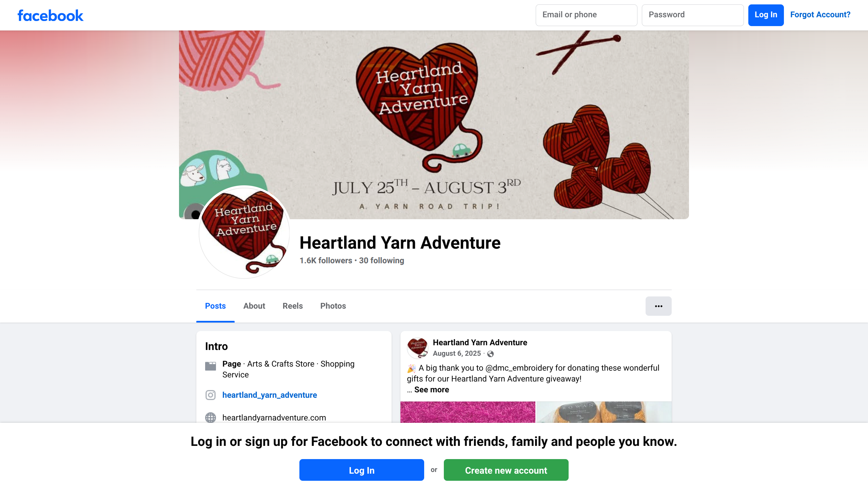Screen dimensions: 868x495
Task: Select the Posts tab
Action: click(x=215, y=306)
